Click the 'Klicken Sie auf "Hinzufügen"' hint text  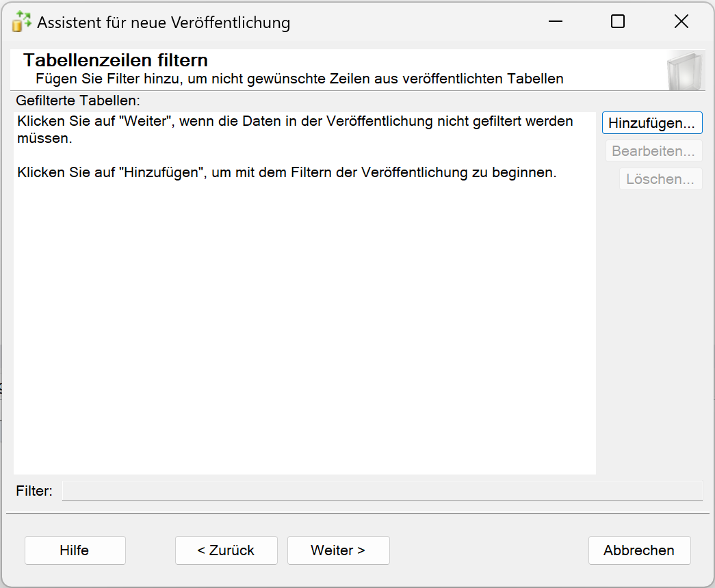pyautogui.click(x=287, y=172)
